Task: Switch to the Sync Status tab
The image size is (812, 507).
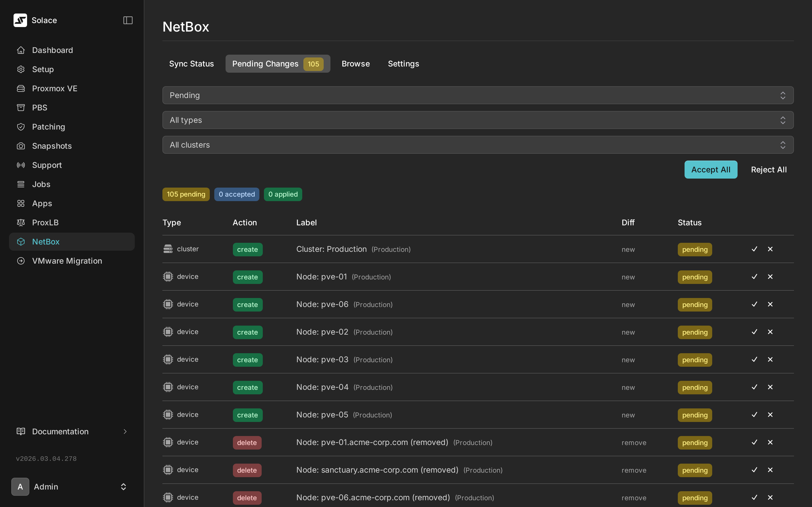Action: pos(191,63)
